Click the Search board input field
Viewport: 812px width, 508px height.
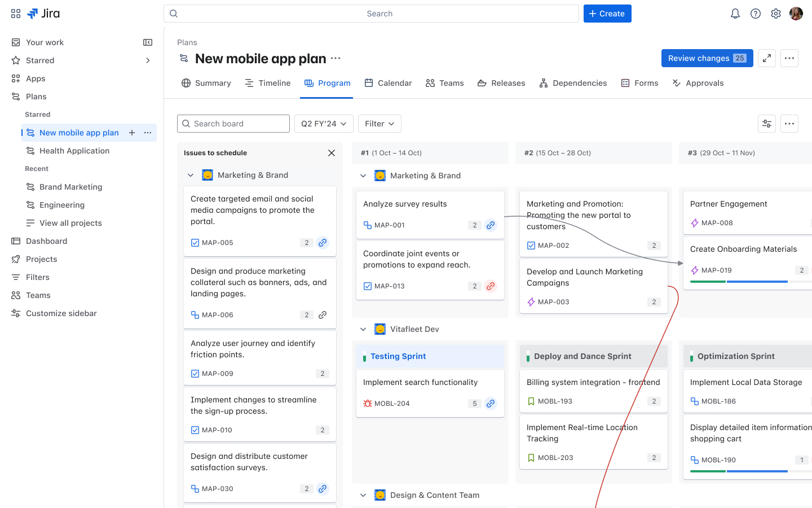pos(233,124)
